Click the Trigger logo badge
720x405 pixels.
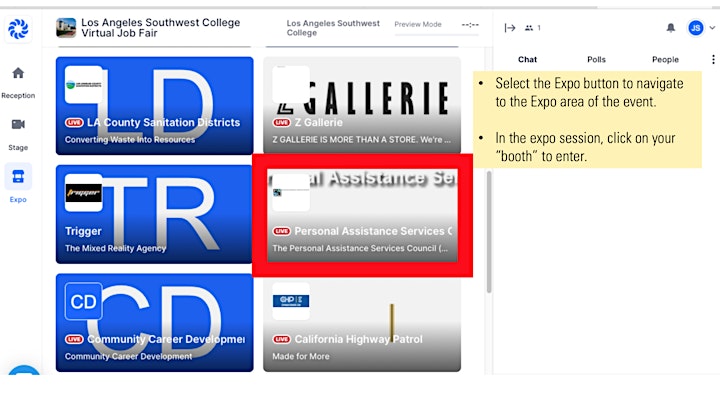click(84, 193)
